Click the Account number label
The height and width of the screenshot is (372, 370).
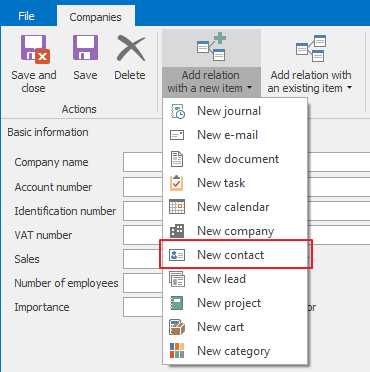(x=53, y=187)
